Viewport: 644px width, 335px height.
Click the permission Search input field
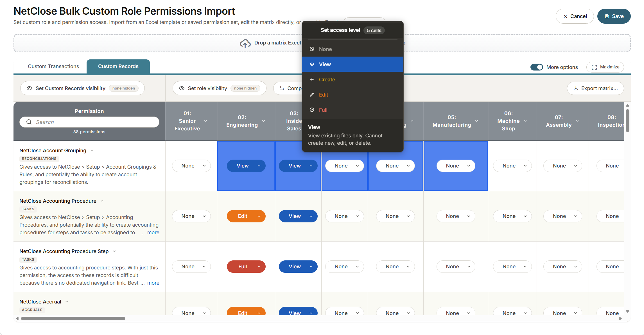point(89,122)
